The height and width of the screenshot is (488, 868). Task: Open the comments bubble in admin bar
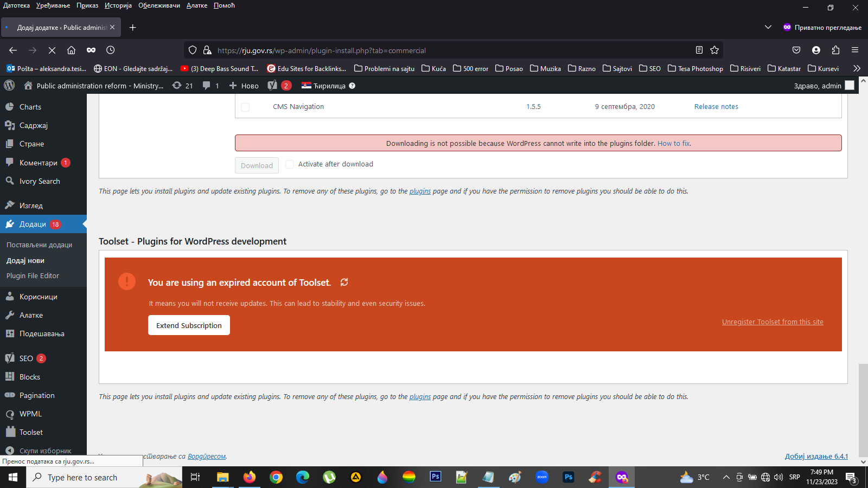(x=210, y=86)
